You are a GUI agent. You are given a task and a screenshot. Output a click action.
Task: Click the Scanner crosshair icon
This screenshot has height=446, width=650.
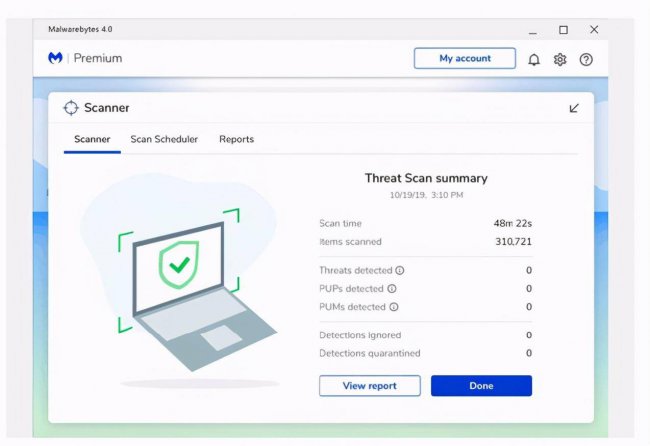(71, 108)
